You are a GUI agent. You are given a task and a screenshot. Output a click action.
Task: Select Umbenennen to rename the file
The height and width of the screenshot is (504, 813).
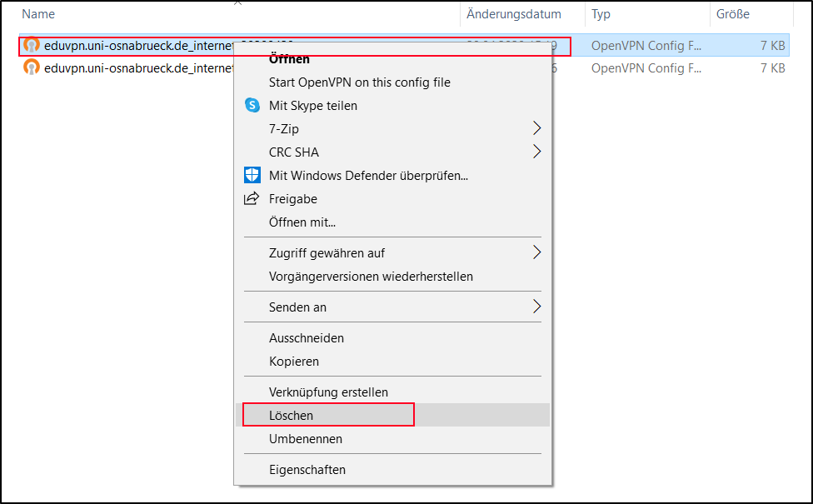click(x=306, y=439)
